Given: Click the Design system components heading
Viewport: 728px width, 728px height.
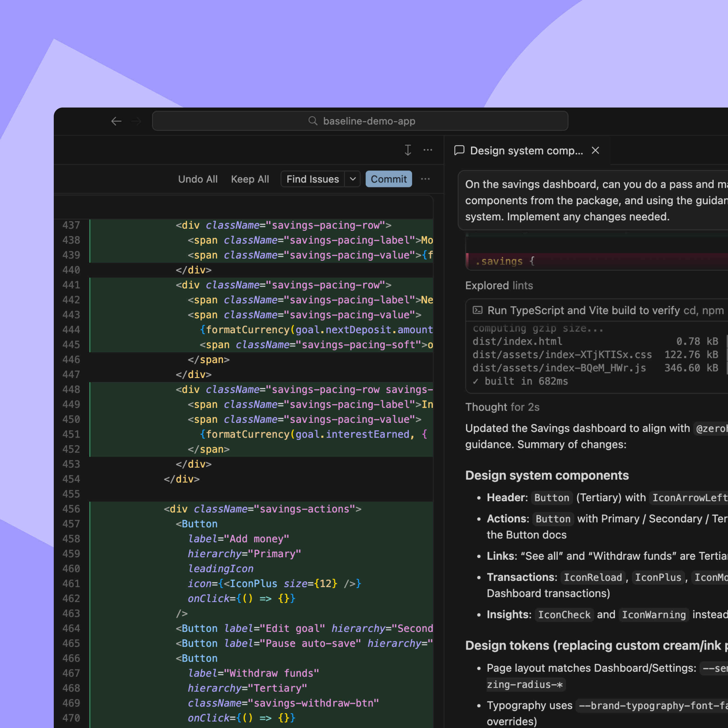Looking at the screenshot, I should coord(547,475).
